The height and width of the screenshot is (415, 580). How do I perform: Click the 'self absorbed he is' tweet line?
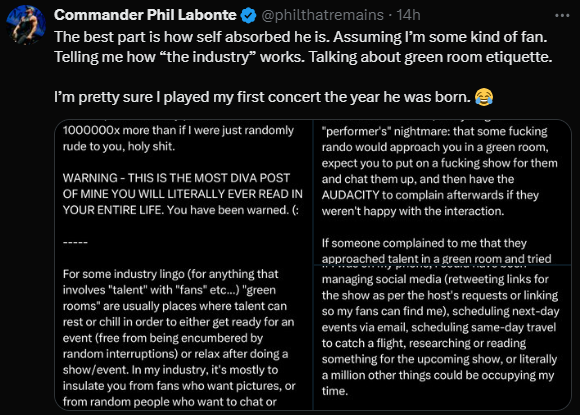tap(300, 37)
